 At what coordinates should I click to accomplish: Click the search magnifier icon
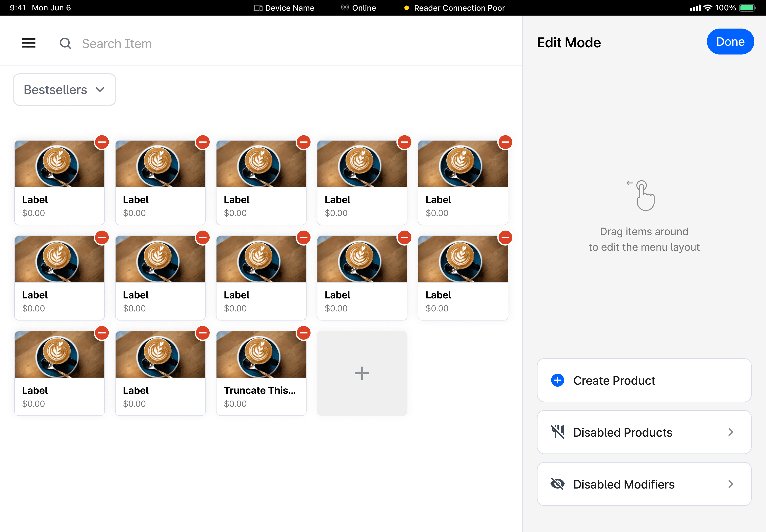point(65,43)
